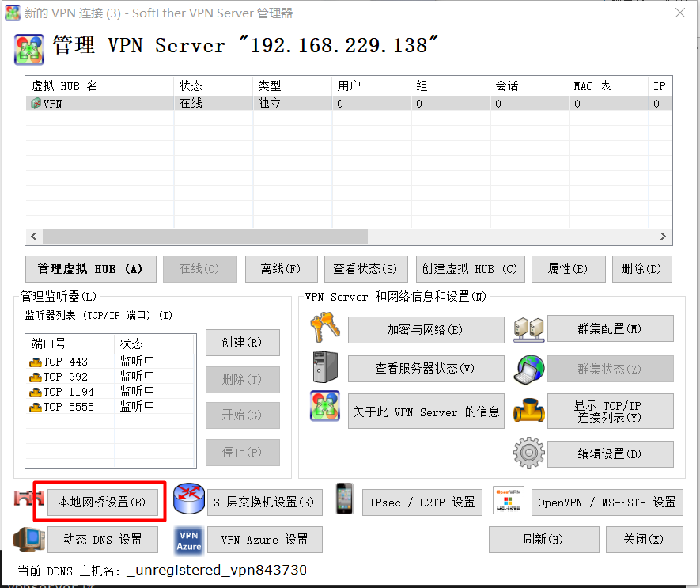Open 加密与网络(E) settings
The width and height of the screenshot is (700, 588).
(426, 330)
